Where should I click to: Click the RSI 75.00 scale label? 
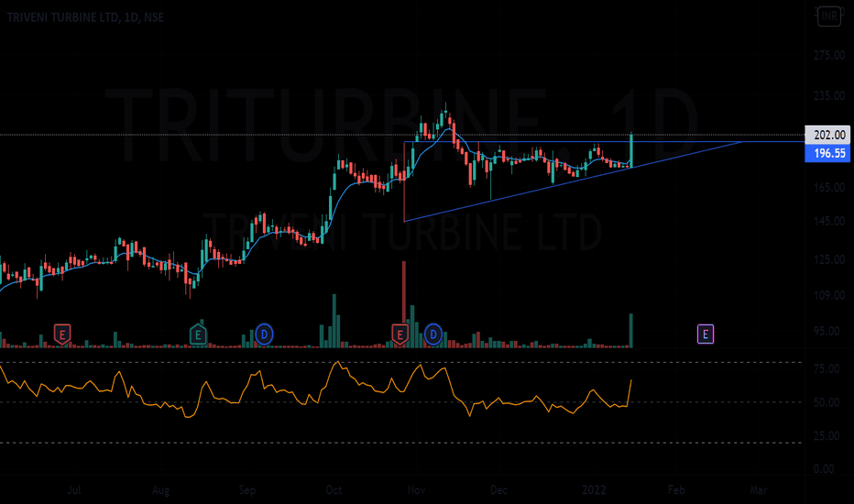827,369
